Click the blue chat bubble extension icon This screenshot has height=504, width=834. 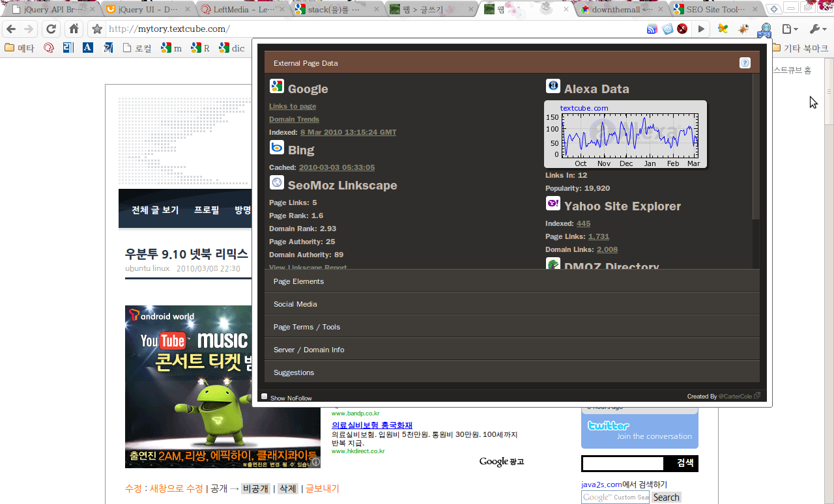click(667, 29)
